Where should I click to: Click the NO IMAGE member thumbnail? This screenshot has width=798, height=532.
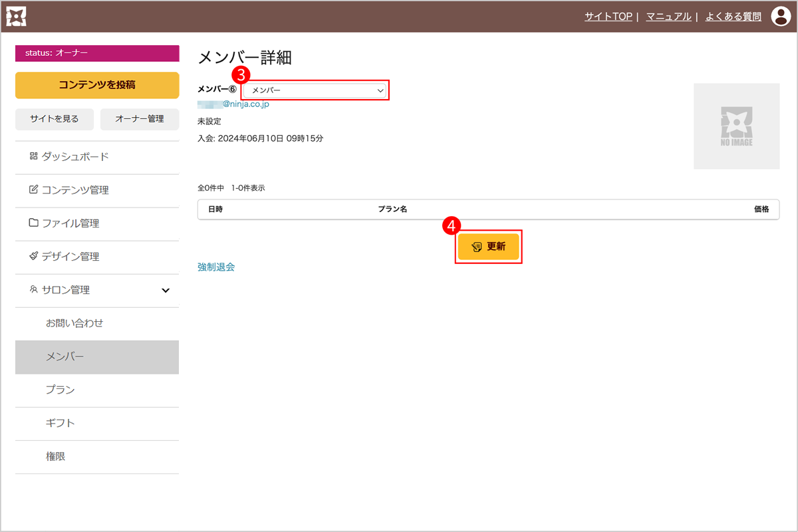(x=736, y=126)
